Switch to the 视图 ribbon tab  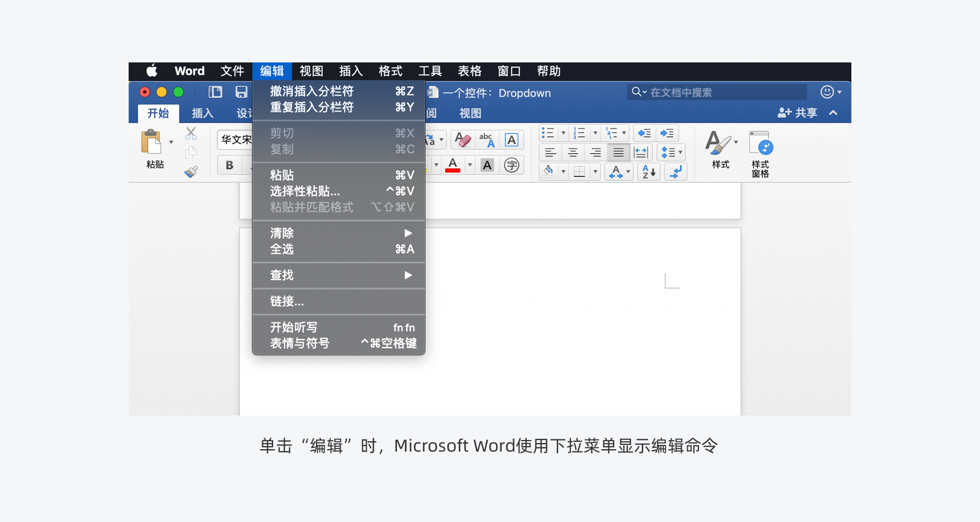click(x=470, y=113)
